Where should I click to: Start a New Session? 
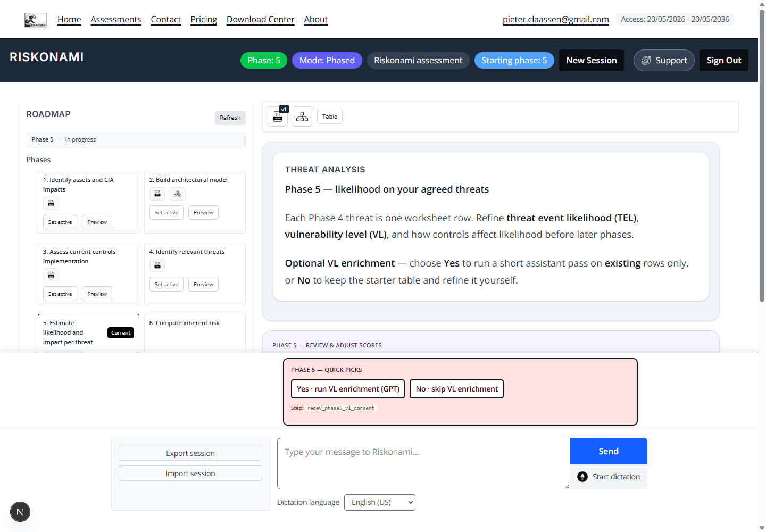pos(592,61)
